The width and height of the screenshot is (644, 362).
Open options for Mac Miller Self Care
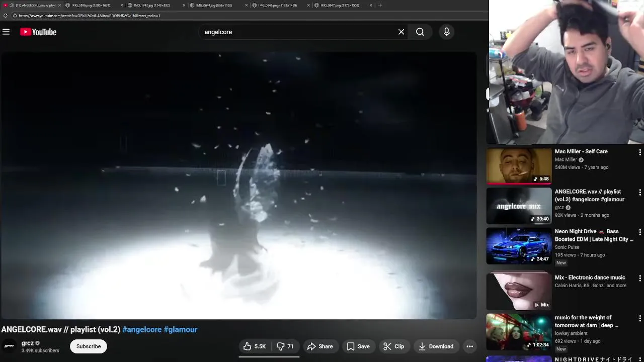[x=639, y=152]
